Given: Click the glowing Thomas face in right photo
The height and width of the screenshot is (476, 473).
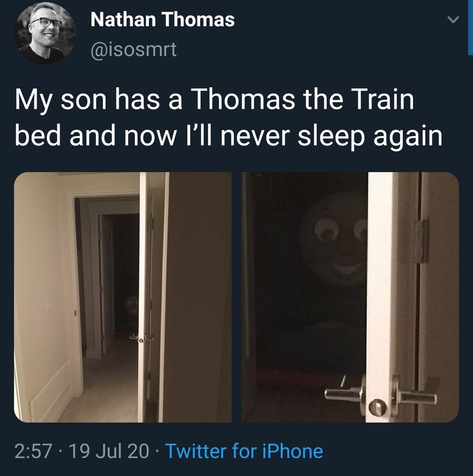Looking at the screenshot, I should pos(334,243).
